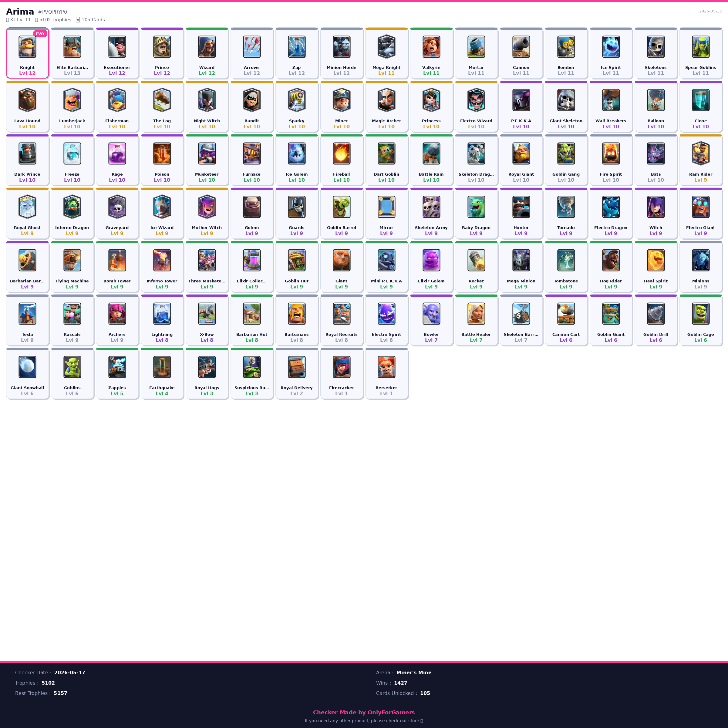Select 'Lvl 4' under the Earthquake card
This screenshot has width=728, height=728.
(162, 393)
